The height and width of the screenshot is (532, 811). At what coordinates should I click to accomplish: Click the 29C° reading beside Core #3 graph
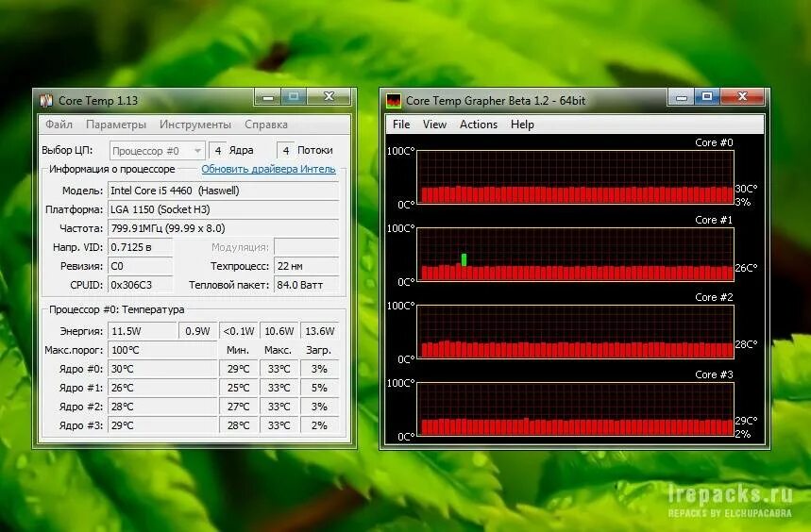[746, 421]
